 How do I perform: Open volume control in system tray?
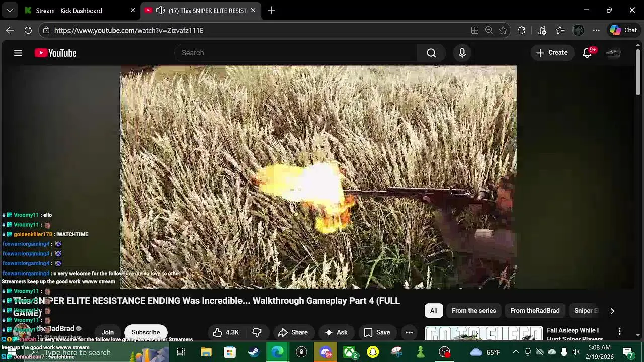click(576, 352)
